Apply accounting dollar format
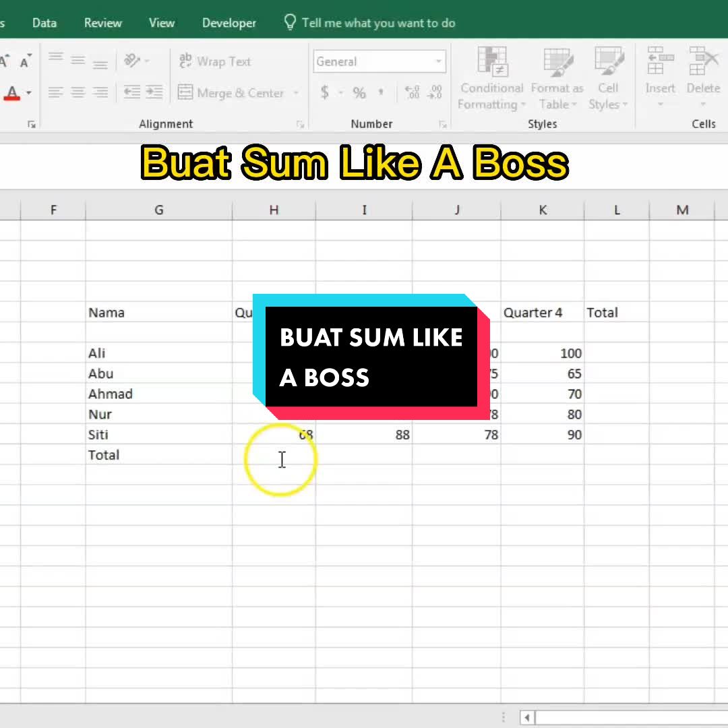The height and width of the screenshot is (728, 728). (324, 92)
